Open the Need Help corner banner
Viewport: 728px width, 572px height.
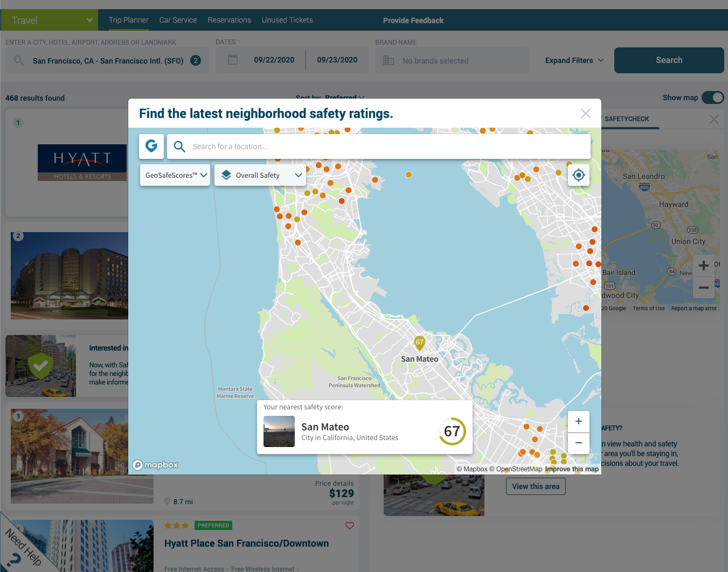coord(23,546)
